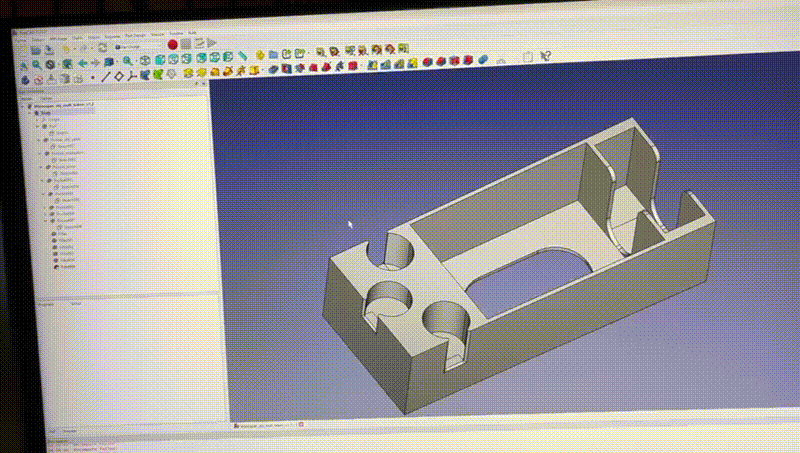The image size is (800, 453).
Task: Select the last item in model tree
Action: tap(65, 266)
